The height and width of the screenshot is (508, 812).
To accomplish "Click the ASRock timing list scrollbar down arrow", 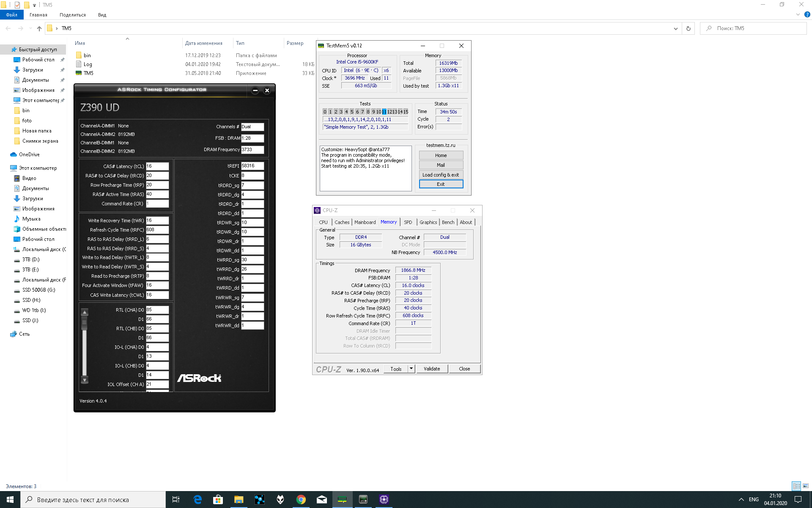I will (85, 380).
